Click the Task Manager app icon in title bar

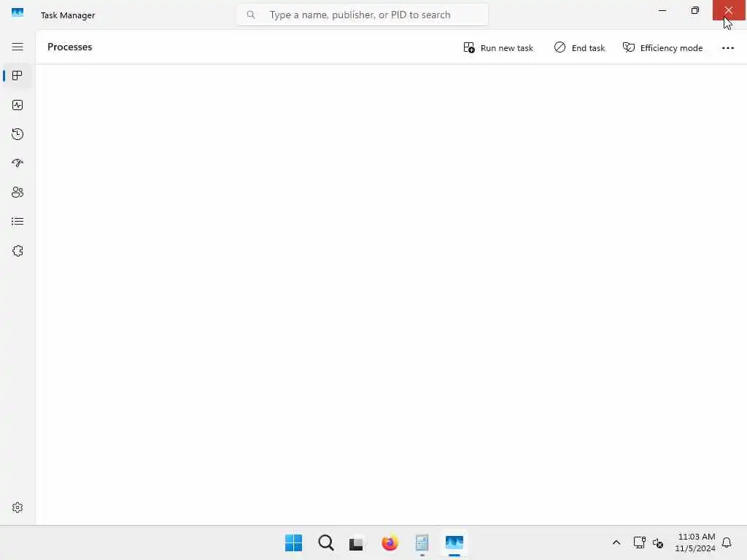[18, 12]
